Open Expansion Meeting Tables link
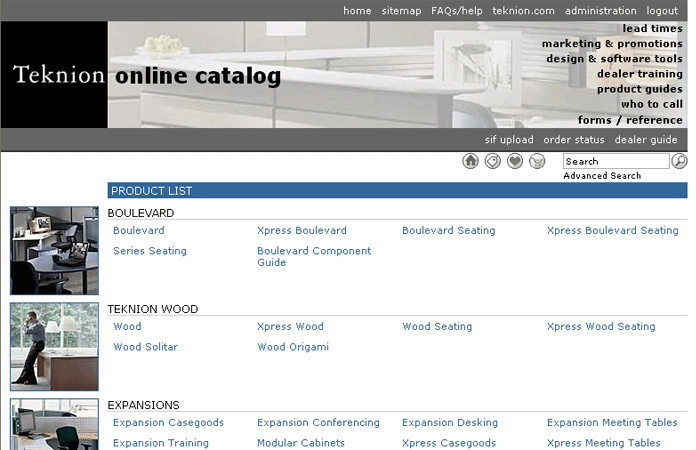Viewport: 696px width, 450px height. point(612,422)
